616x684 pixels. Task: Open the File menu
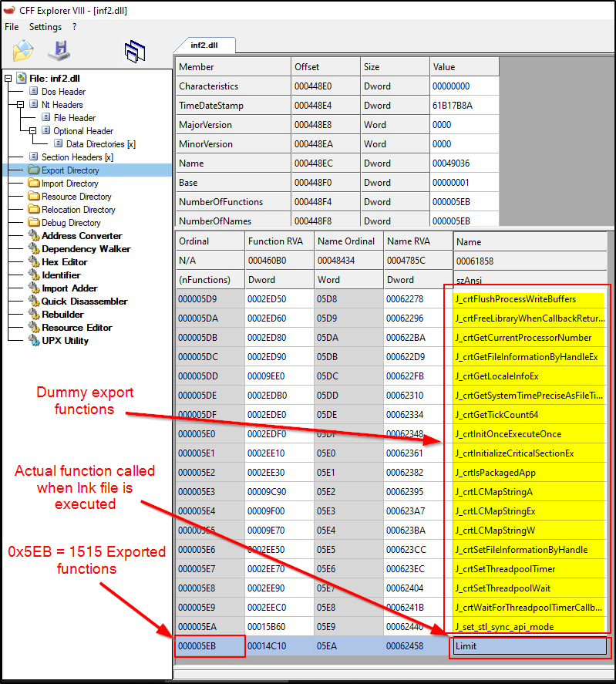pos(12,27)
